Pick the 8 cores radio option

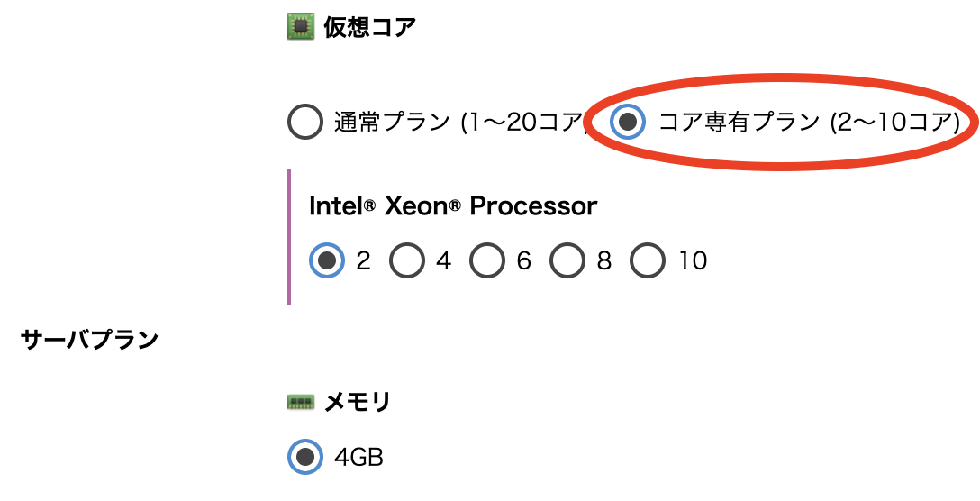[567, 261]
